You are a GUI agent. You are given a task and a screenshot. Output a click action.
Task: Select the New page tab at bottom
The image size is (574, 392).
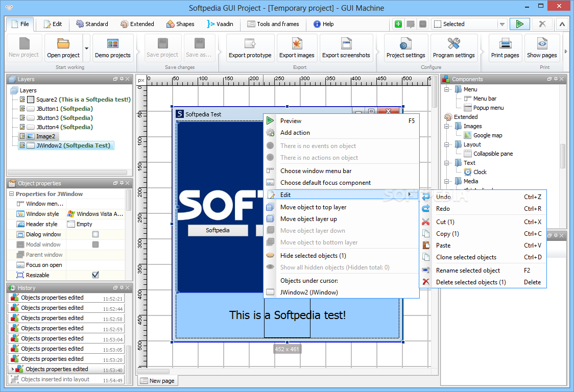click(x=157, y=381)
